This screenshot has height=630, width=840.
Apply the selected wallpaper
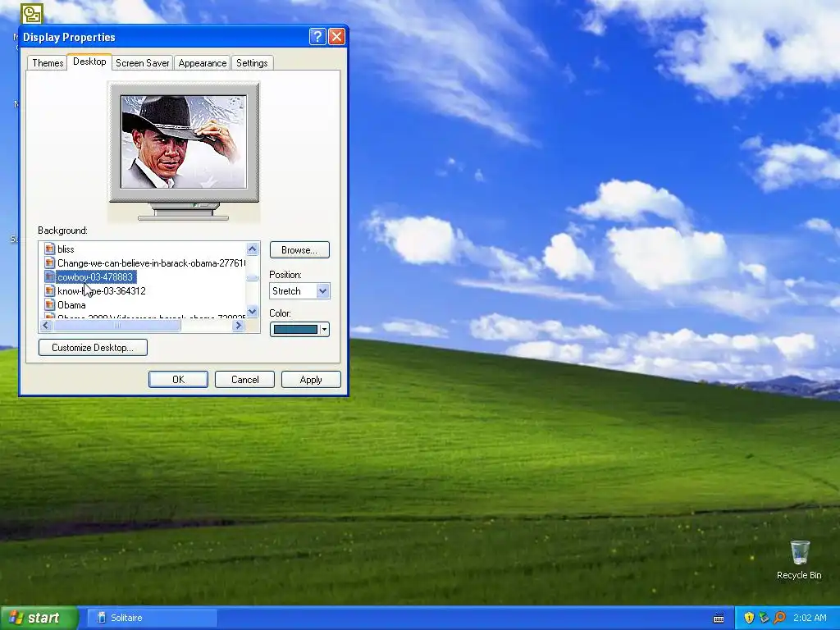(311, 379)
